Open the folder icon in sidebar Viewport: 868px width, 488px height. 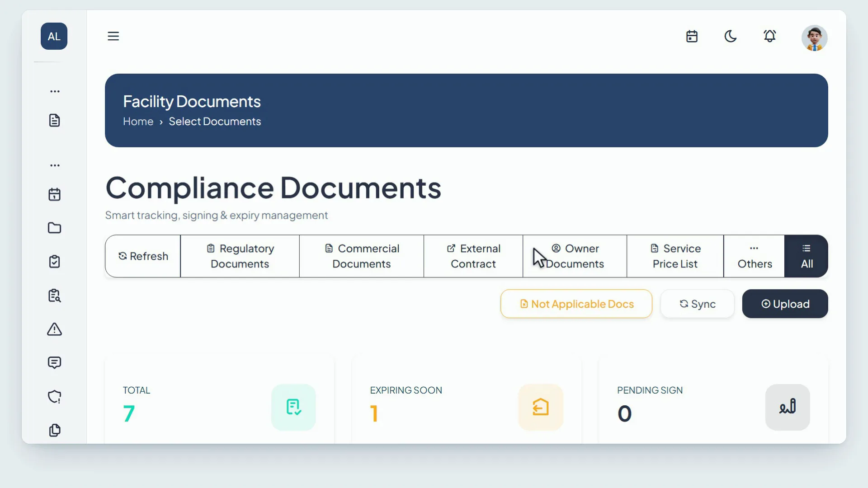pyautogui.click(x=54, y=228)
